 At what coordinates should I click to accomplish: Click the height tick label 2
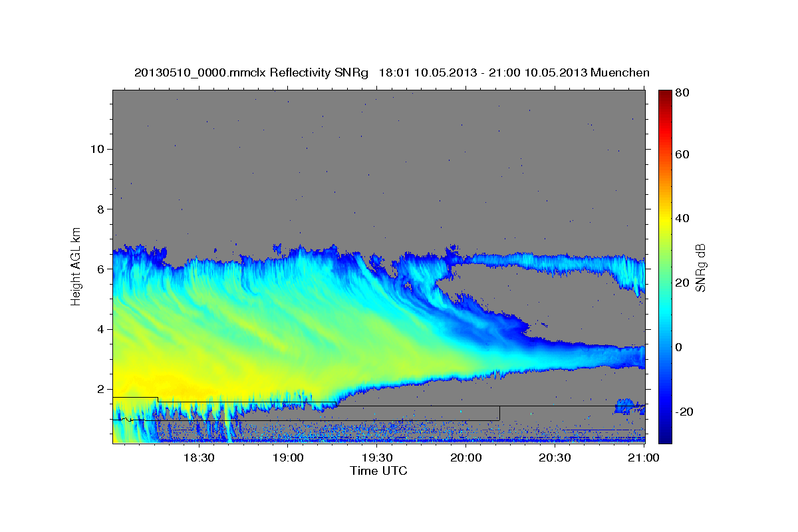[x=100, y=389]
